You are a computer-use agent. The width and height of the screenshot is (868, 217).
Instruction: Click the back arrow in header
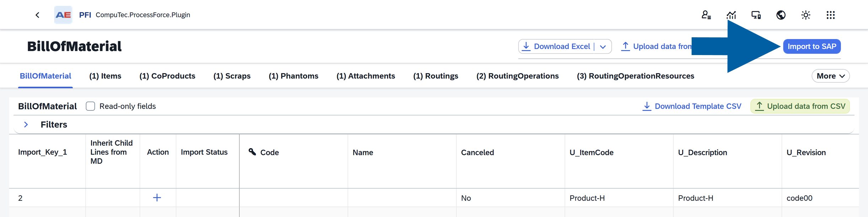coord(37,15)
